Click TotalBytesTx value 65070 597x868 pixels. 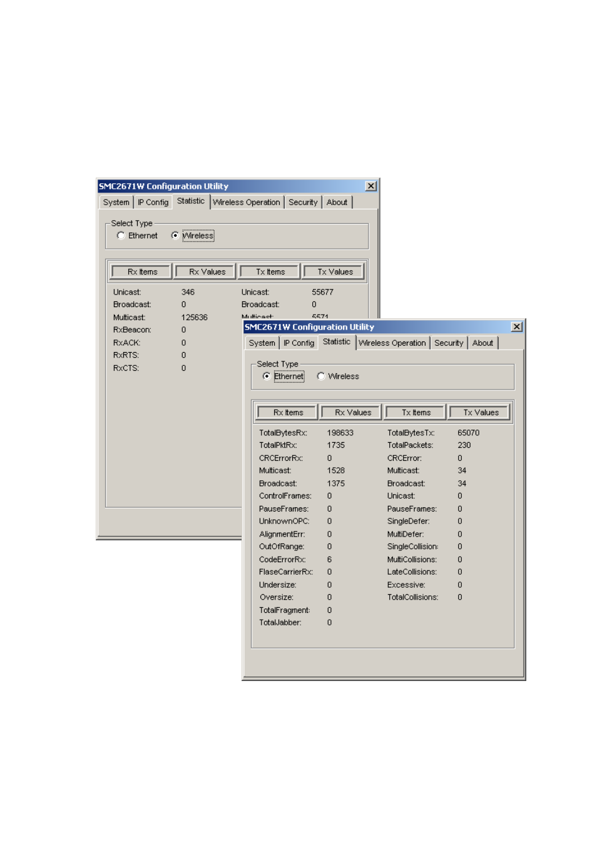click(469, 433)
